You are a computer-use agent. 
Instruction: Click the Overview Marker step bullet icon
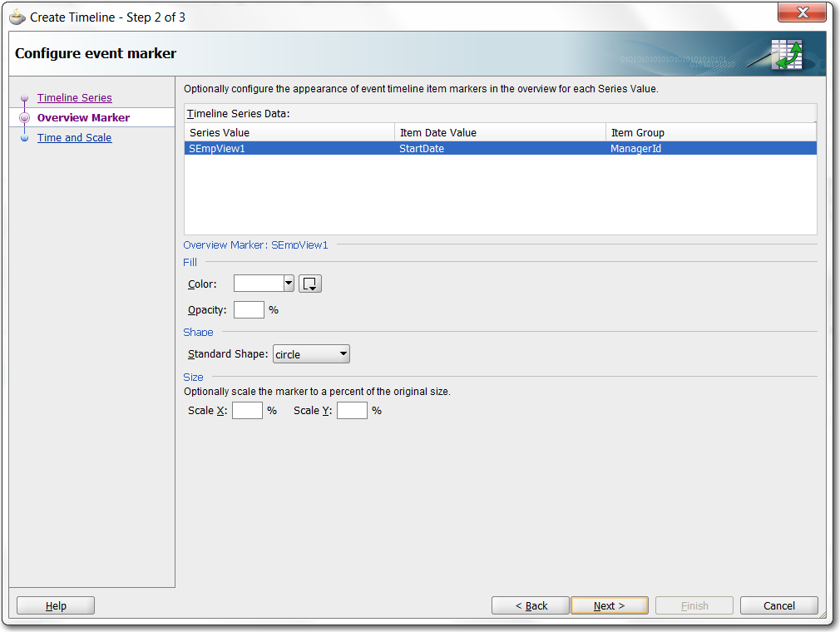[24, 118]
